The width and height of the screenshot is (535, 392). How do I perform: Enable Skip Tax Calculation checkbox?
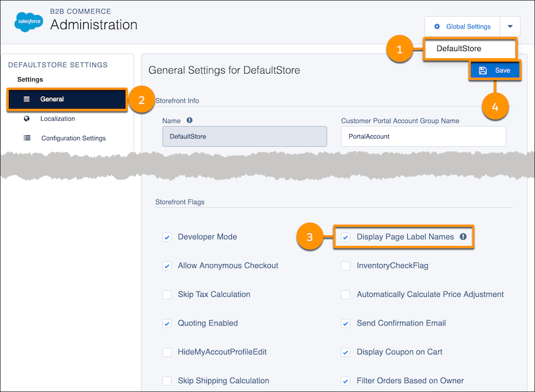tap(167, 295)
